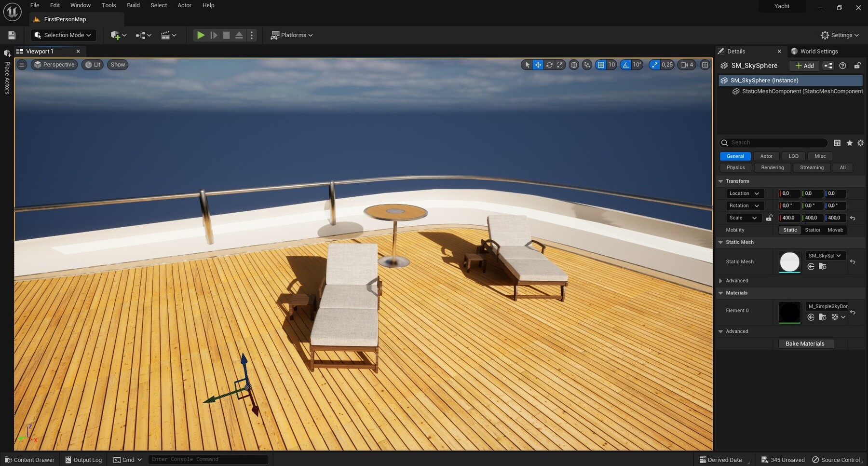Select the Move transform tool
The height and width of the screenshot is (466, 868).
tap(538, 65)
